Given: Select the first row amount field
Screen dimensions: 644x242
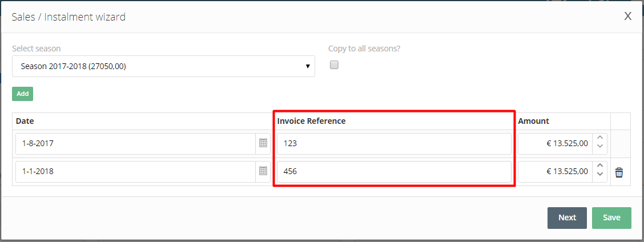Looking at the screenshot, I should (556, 144).
